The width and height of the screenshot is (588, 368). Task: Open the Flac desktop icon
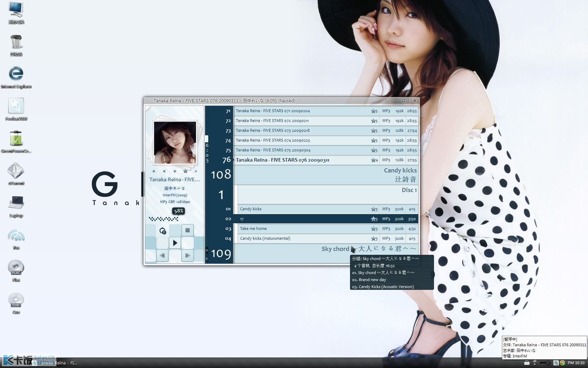click(16, 271)
